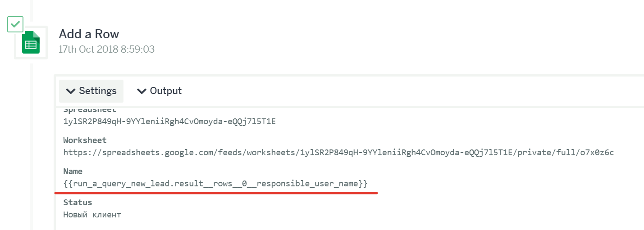Click the Spreadsheet field label
The width and height of the screenshot is (644, 230).
pyautogui.click(x=90, y=109)
